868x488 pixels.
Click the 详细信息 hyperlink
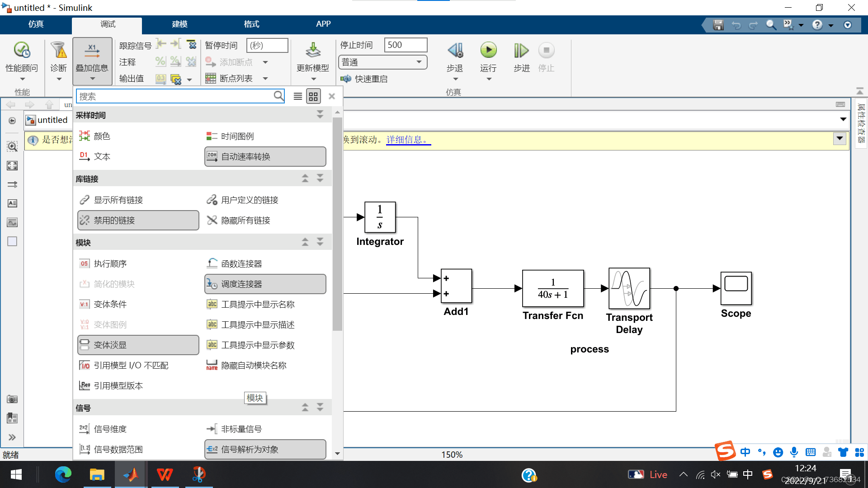point(408,140)
